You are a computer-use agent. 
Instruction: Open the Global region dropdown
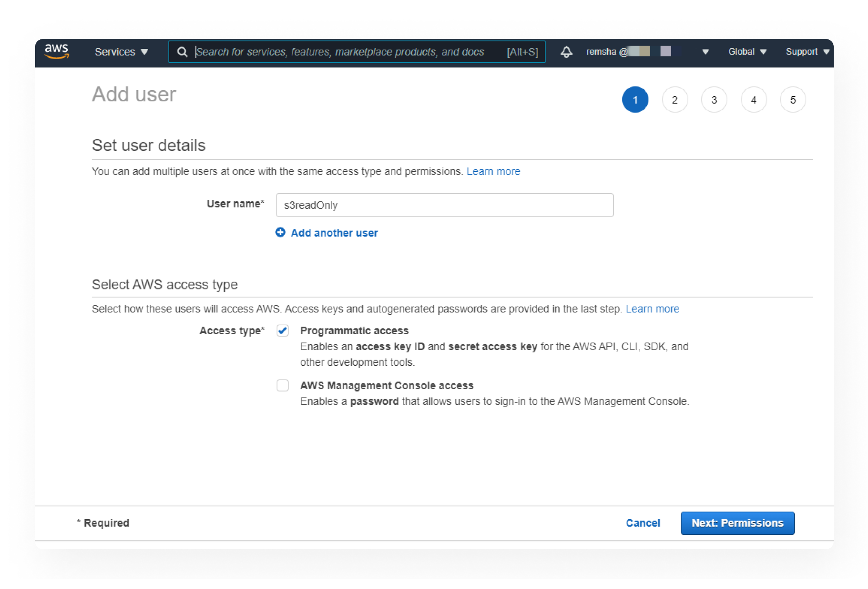point(747,52)
